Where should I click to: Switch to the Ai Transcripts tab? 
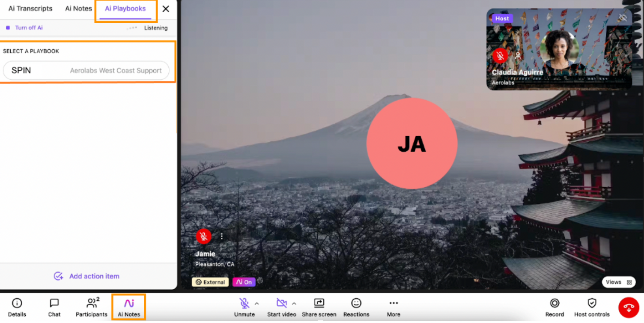pos(30,9)
